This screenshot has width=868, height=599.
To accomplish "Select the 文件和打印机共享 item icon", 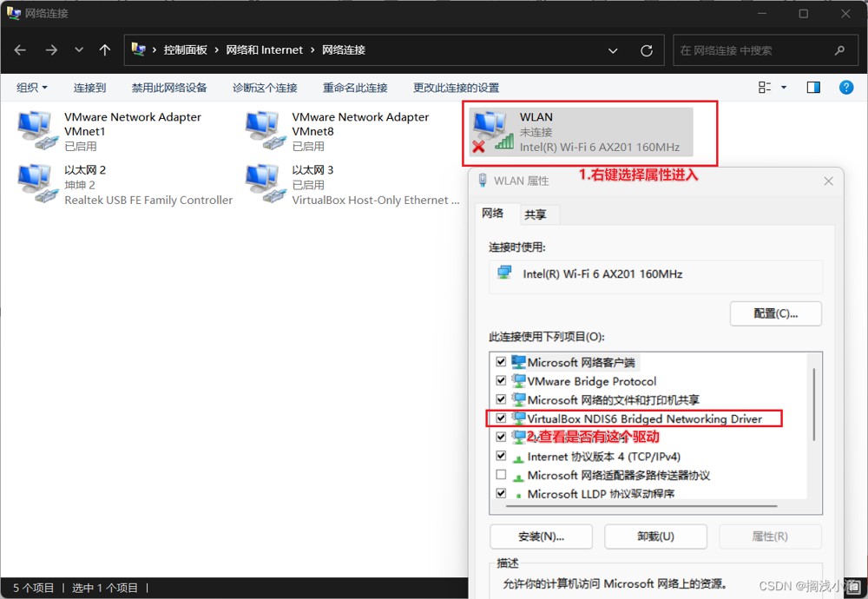I will [518, 399].
